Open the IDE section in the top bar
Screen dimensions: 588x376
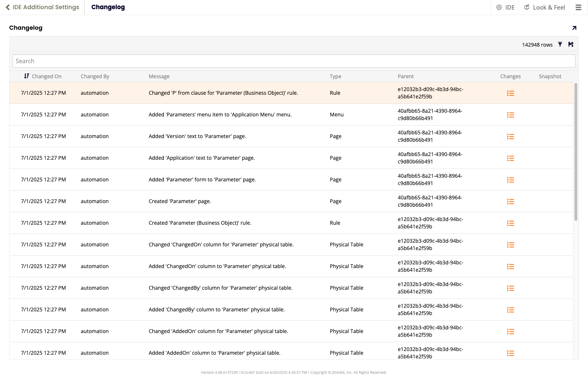click(x=505, y=7)
